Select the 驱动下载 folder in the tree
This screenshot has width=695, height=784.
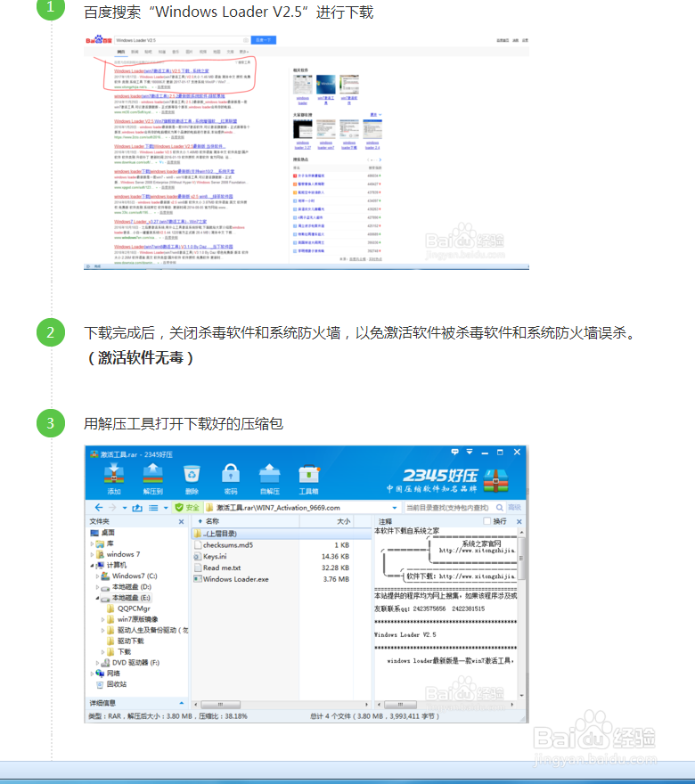(125, 641)
